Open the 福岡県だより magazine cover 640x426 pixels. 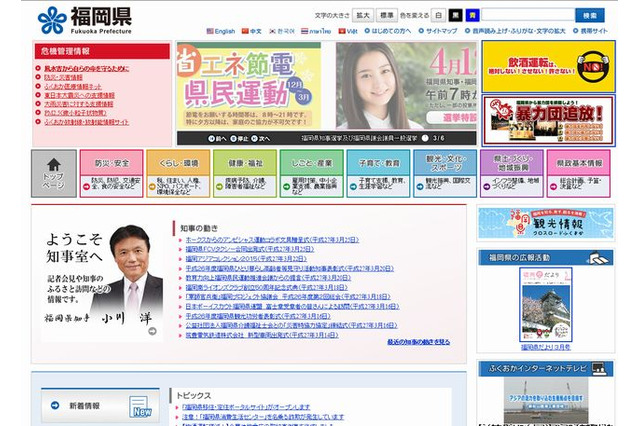(x=546, y=304)
